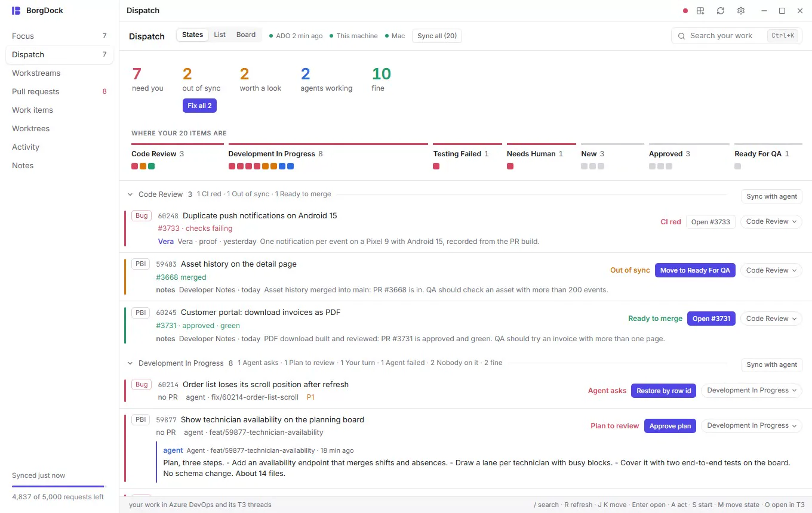Viewport: 812px width, 513px height.
Task: Collapse the Code Review group chevron
Action: (x=130, y=194)
